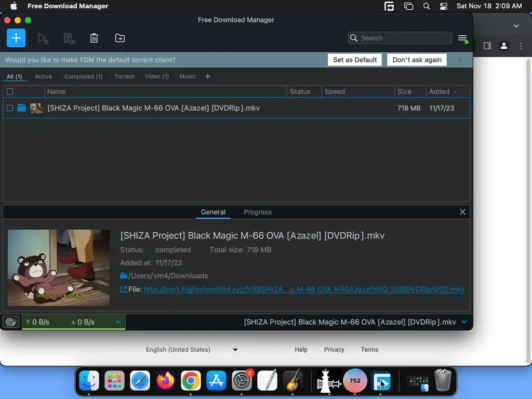Open the external file link icon
The width and height of the screenshot is (532, 399).
click(124, 289)
